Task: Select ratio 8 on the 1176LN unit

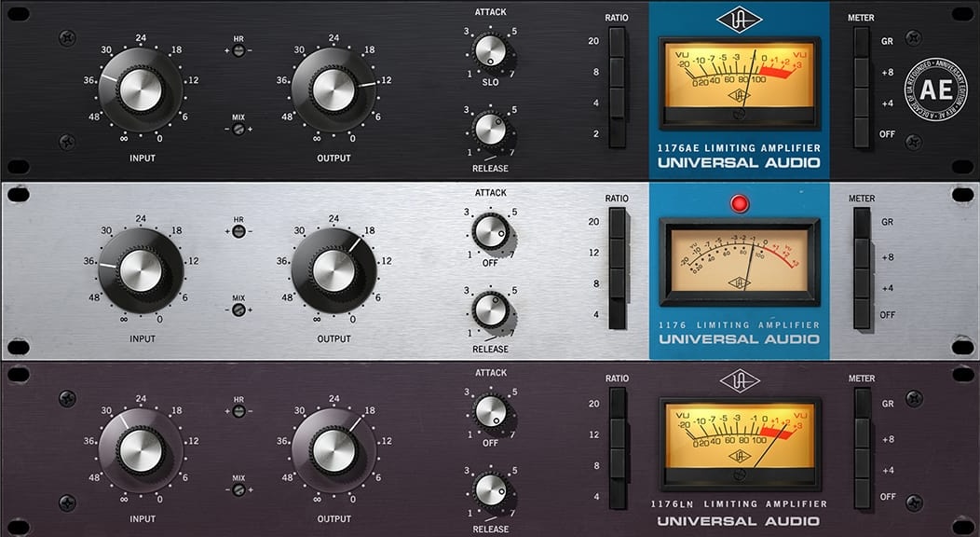Action: point(617,464)
